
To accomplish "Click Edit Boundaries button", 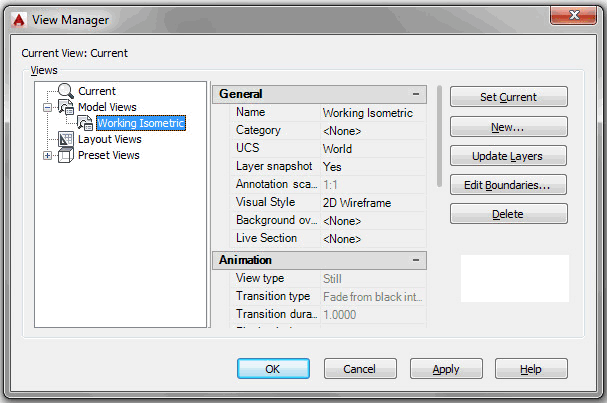I will point(508,185).
